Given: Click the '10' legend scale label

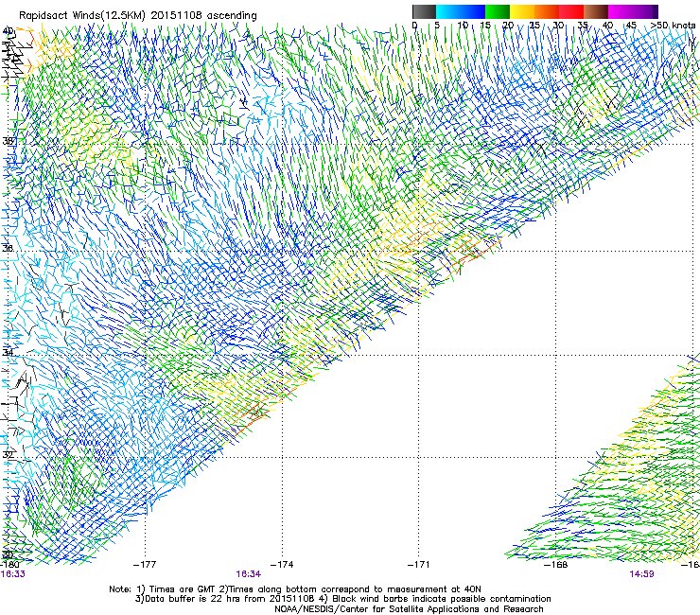Looking at the screenshot, I should tap(463, 25).
